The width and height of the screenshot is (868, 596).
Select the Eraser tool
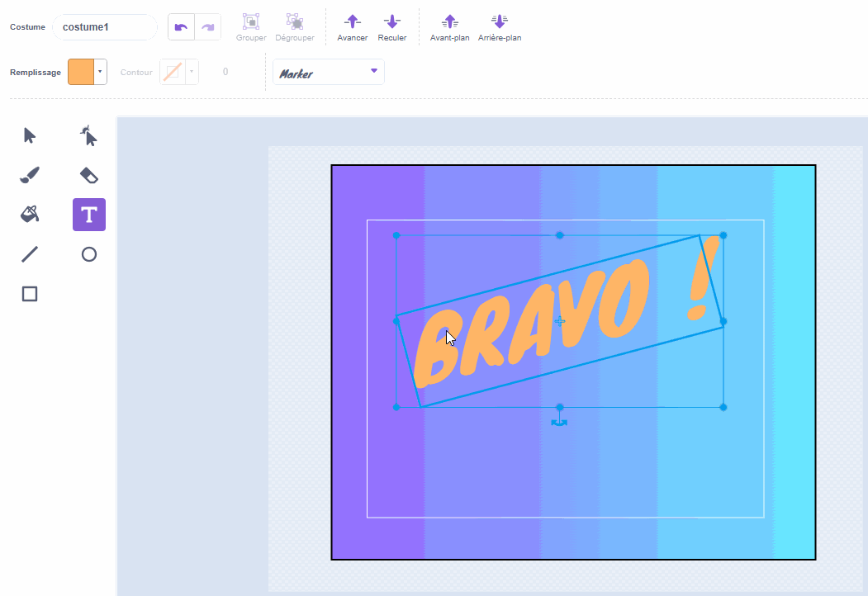(x=88, y=176)
